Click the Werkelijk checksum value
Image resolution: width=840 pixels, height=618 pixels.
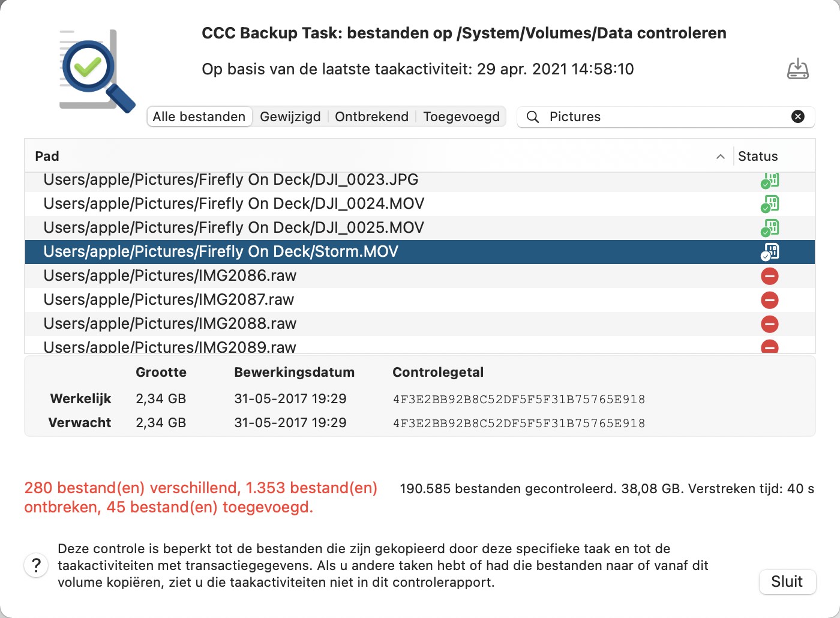[x=519, y=400]
